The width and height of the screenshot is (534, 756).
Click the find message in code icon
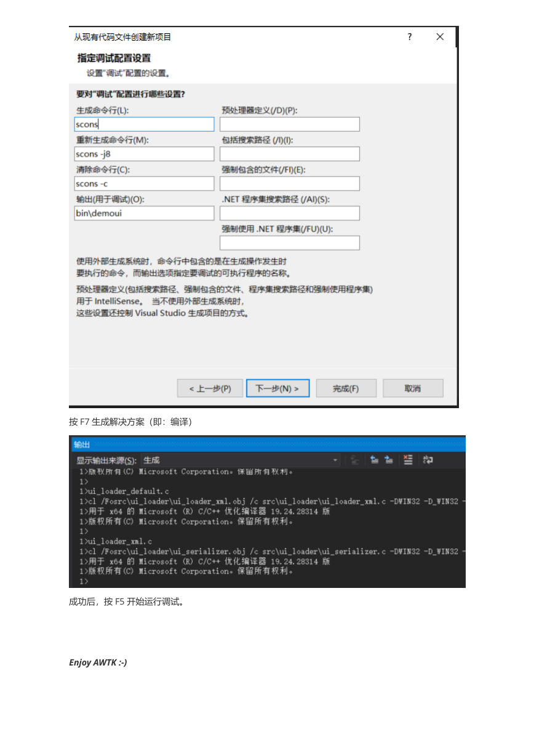[x=354, y=460]
